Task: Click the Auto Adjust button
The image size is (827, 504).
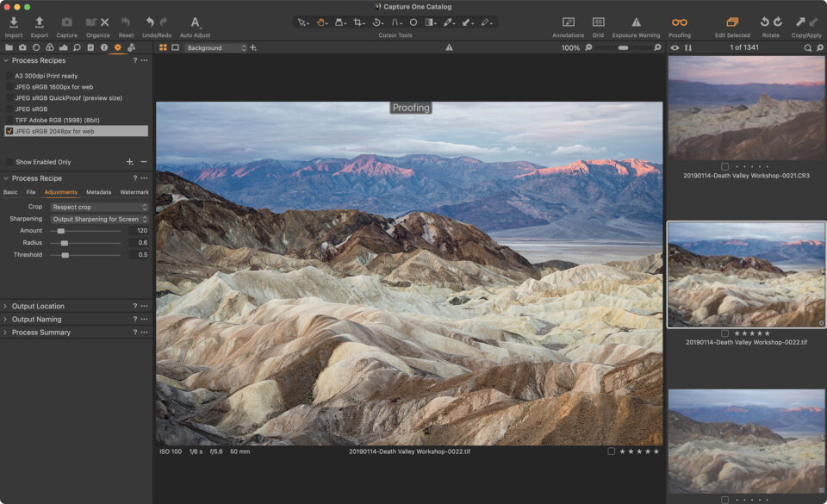Action: [194, 23]
